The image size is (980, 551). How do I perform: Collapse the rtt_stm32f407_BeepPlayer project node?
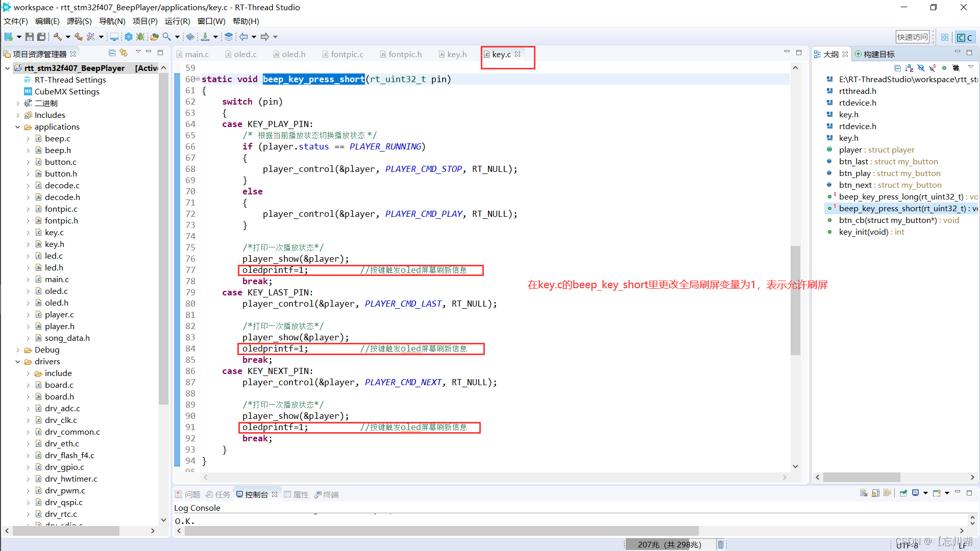click(7, 68)
